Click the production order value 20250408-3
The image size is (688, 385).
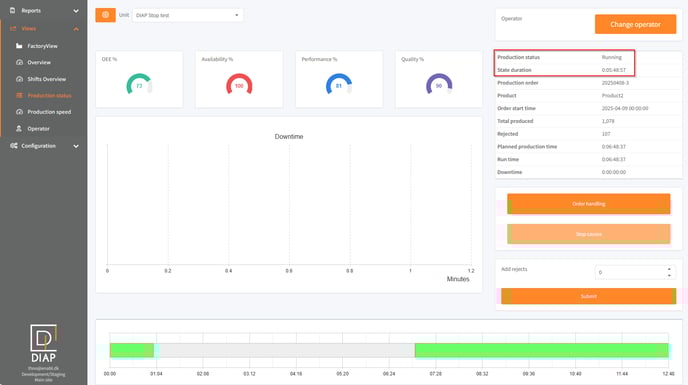coord(615,83)
